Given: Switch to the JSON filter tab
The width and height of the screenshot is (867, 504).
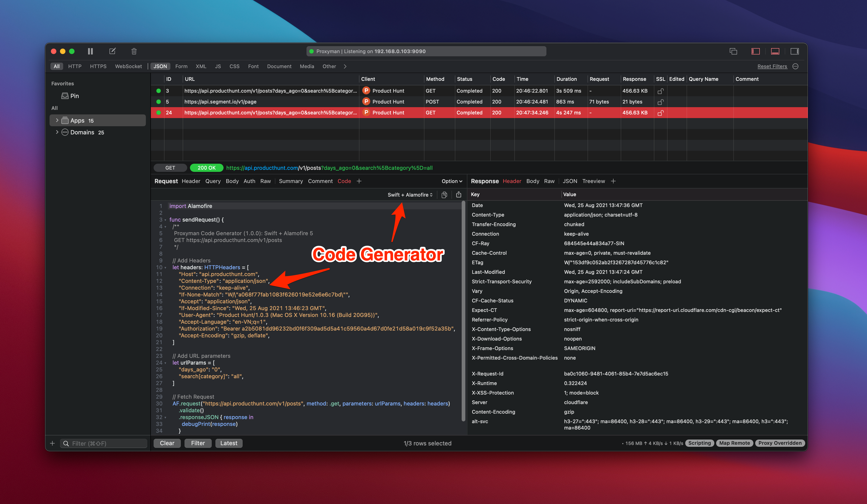Looking at the screenshot, I should pyautogui.click(x=160, y=66).
